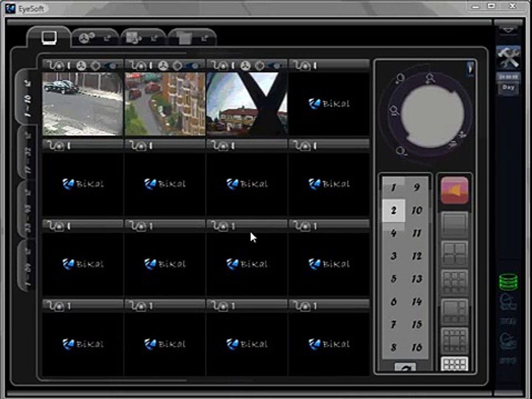The height and width of the screenshot is (399, 532).
Task: Open the fourth top tab with folder icon
Action: [184, 38]
